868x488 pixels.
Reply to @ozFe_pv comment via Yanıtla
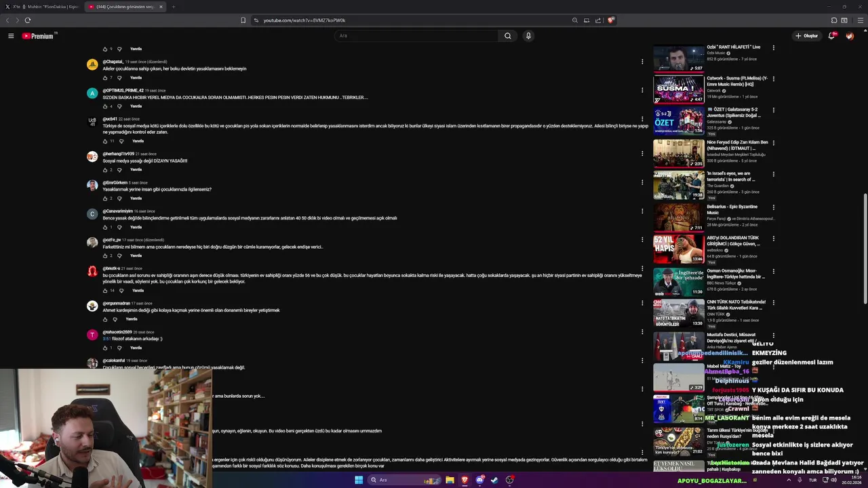(136, 256)
